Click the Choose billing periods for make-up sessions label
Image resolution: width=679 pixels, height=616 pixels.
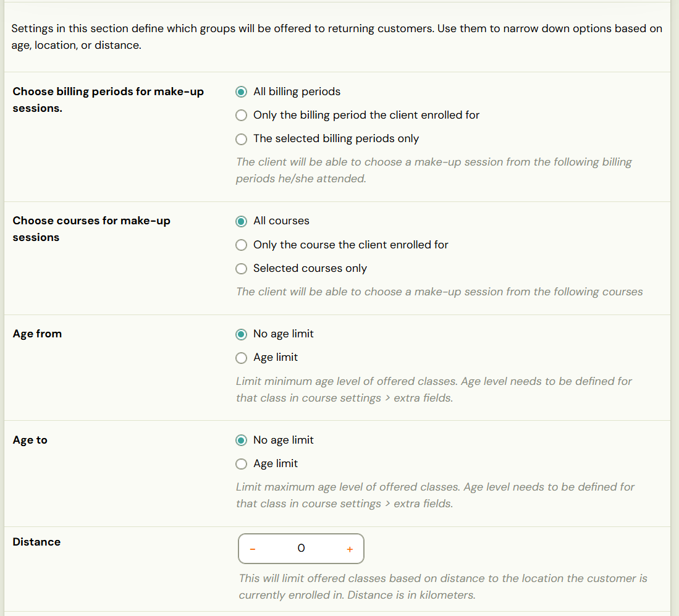[x=108, y=100]
